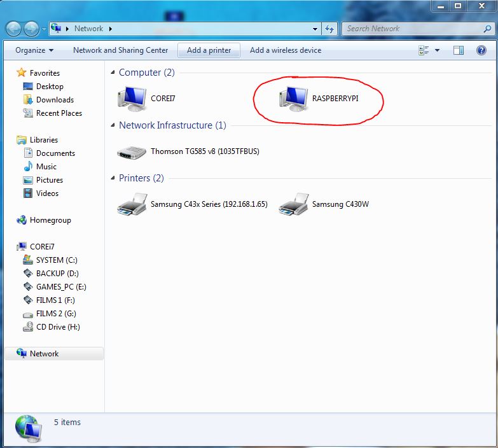This screenshot has height=448, width=498.
Task: Click Add a wireless device
Action: pos(286,50)
